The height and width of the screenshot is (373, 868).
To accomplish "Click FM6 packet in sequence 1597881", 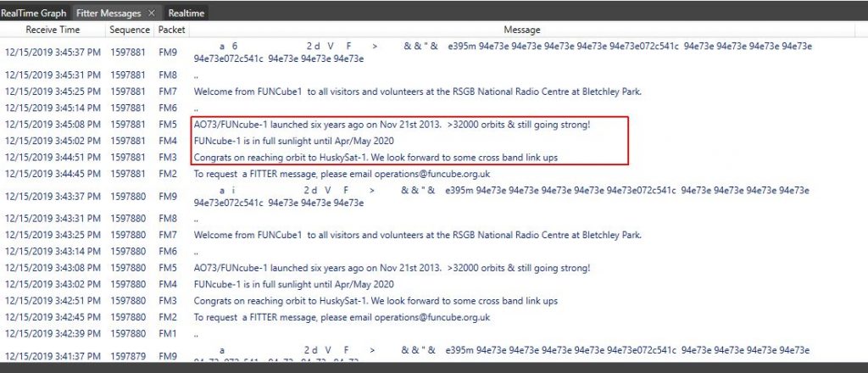I will (x=168, y=108).
